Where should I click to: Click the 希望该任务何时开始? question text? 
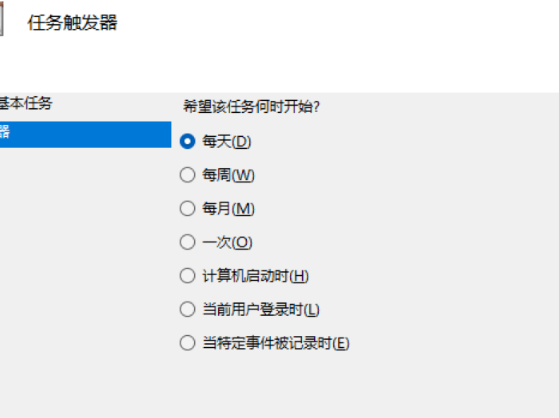pos(251,106)
